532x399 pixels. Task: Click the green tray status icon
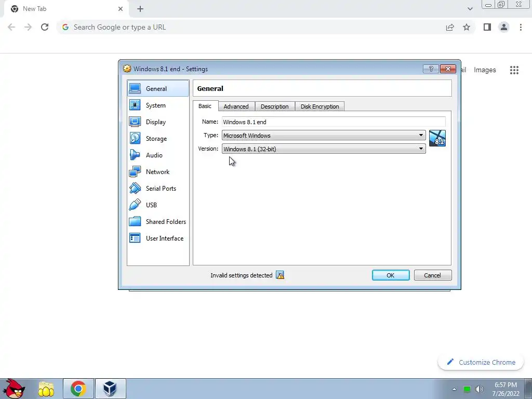[467, 389]
